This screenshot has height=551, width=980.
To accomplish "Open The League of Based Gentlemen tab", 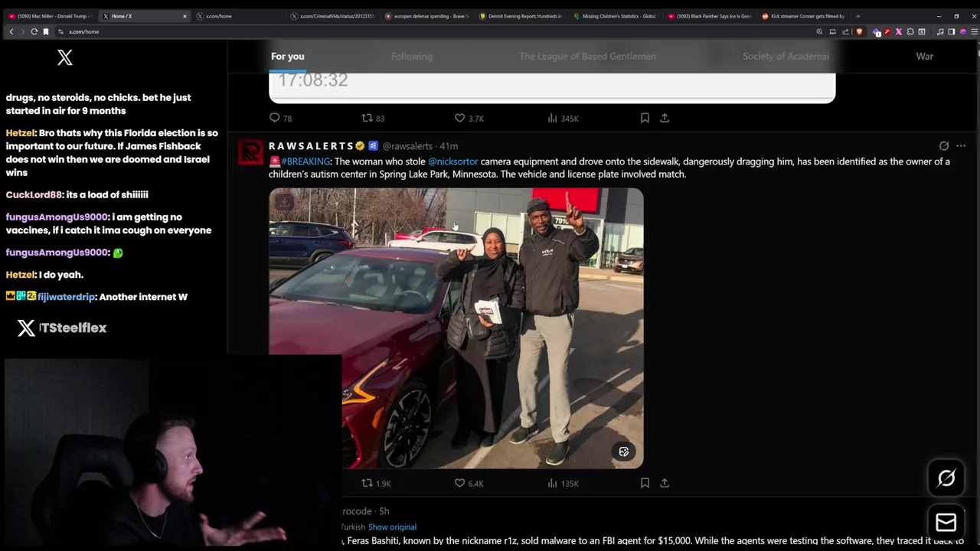I will pos(587,56).
